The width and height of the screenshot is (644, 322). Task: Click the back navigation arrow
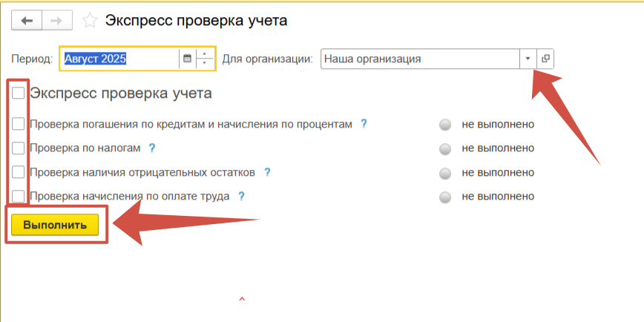[27, 21]
